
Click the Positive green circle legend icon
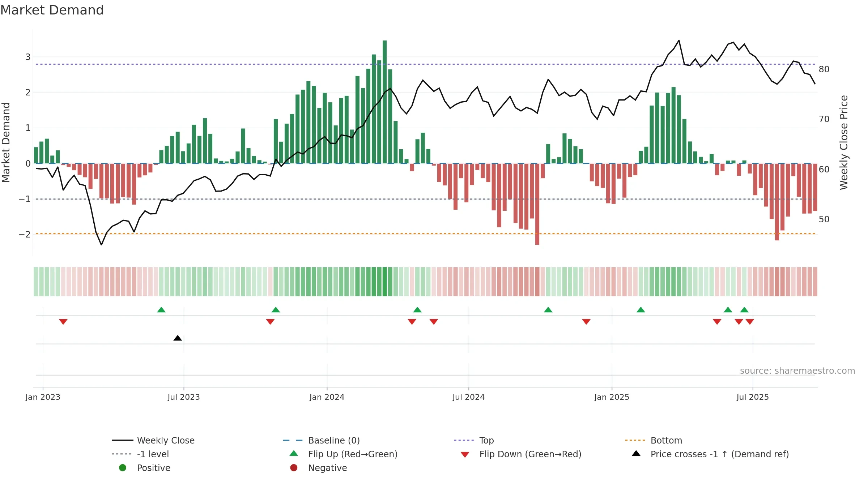click(123, 468)
